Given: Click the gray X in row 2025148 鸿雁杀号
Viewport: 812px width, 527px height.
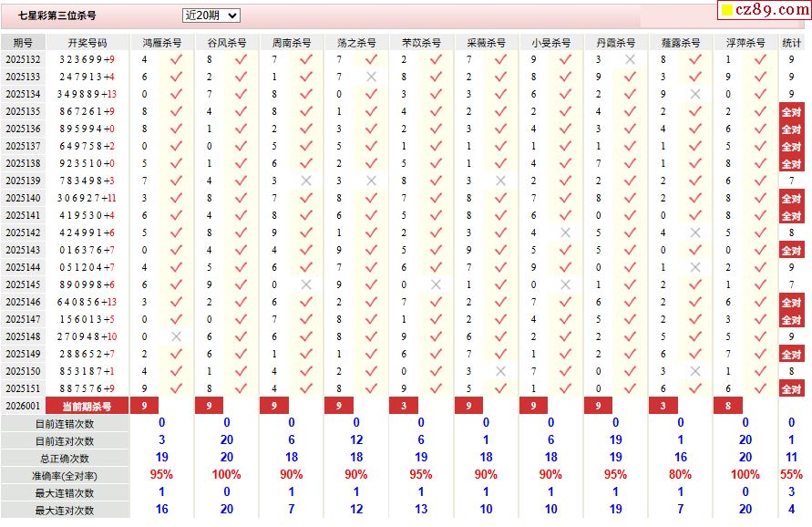Looking at the screenshot, I should (x=176, y=336).
